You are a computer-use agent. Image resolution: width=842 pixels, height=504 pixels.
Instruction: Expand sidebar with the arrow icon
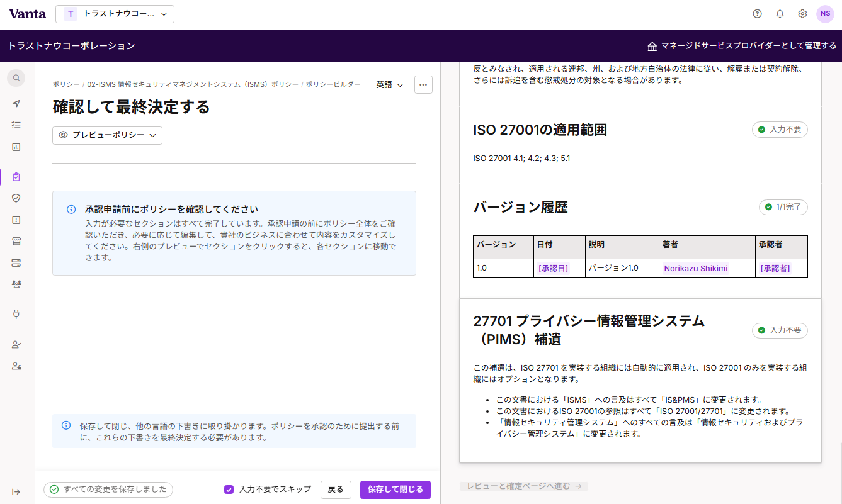tap(16, 492)
